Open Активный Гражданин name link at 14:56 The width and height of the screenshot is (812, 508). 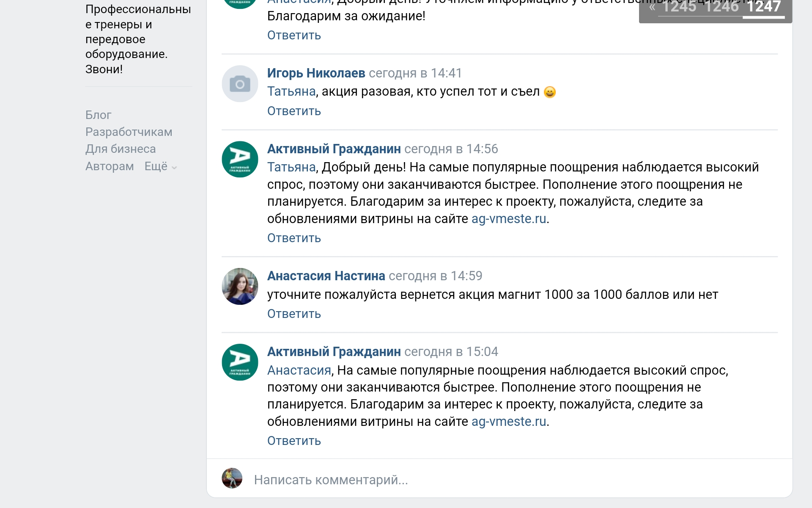pyautogui.click(x=334, y=149)
